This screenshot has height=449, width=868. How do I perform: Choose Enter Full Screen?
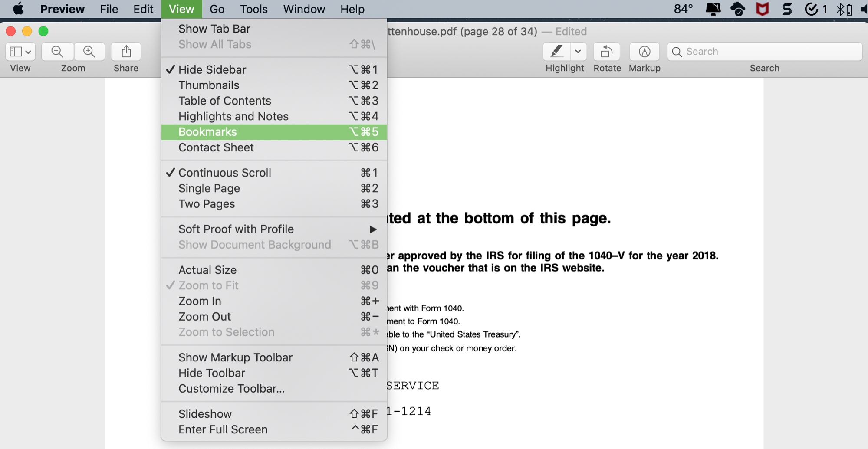pyautogui.click(x=274, y=429)
